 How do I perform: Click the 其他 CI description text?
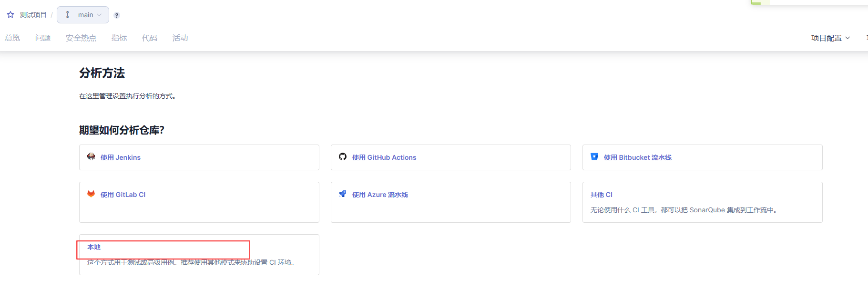(x=685, y=210)
